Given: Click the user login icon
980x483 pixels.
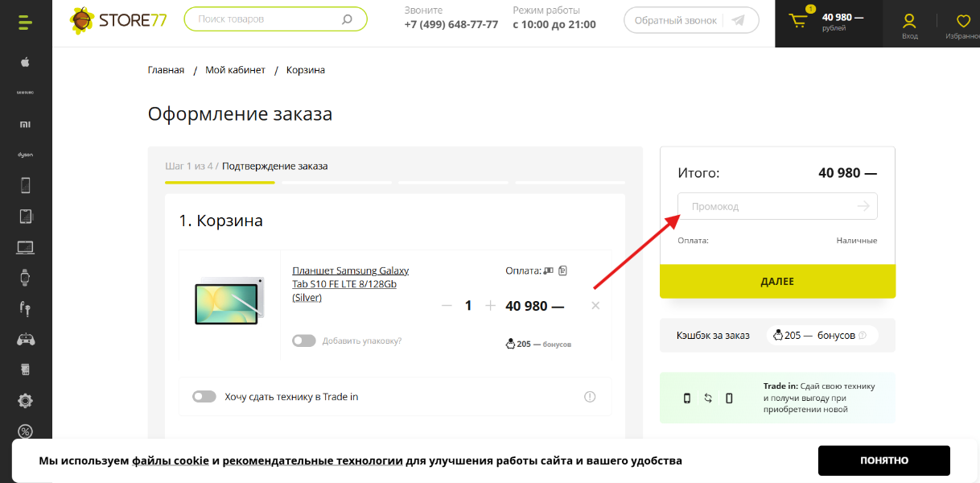Looking at the screenshot, I should pyautogui.click(x=909, y=22).
